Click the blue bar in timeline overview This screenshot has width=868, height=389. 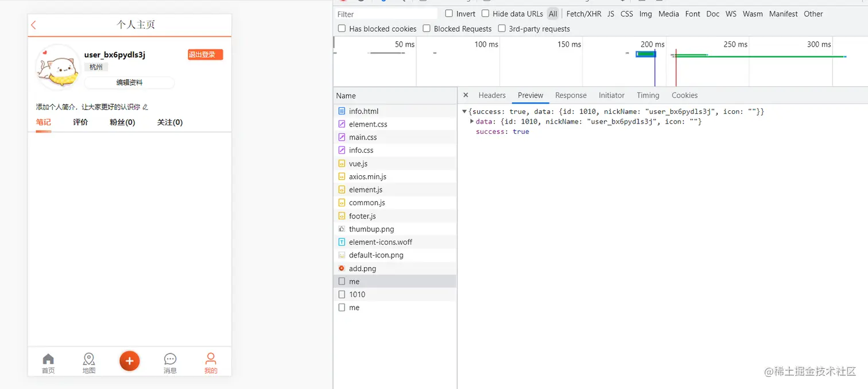click(x=646, y=54)
